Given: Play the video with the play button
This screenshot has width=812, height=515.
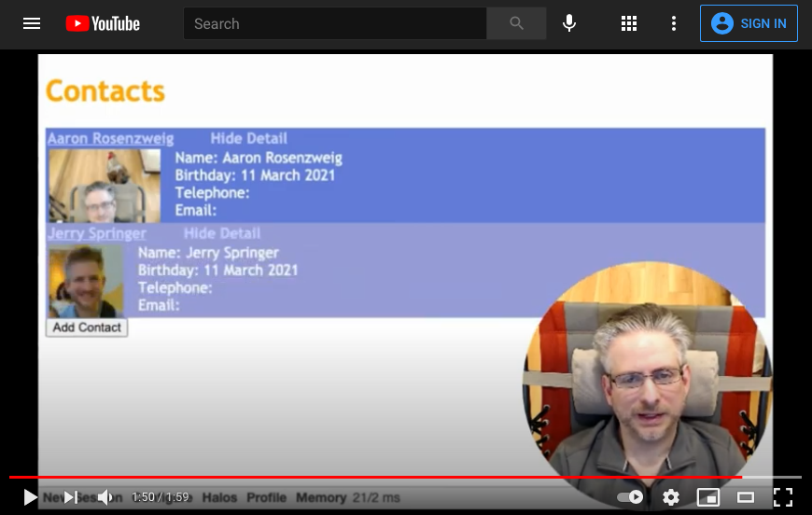Looking at the screenshot, I should (30, 497).
